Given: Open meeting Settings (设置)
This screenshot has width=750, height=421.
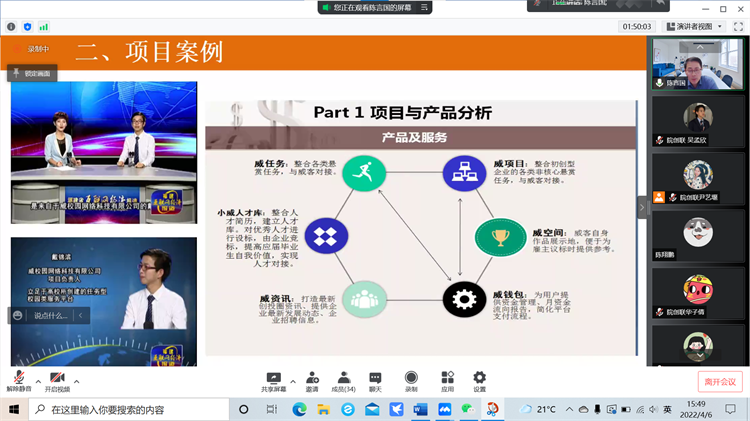Looking at the screenshot, I should point(480,380).
